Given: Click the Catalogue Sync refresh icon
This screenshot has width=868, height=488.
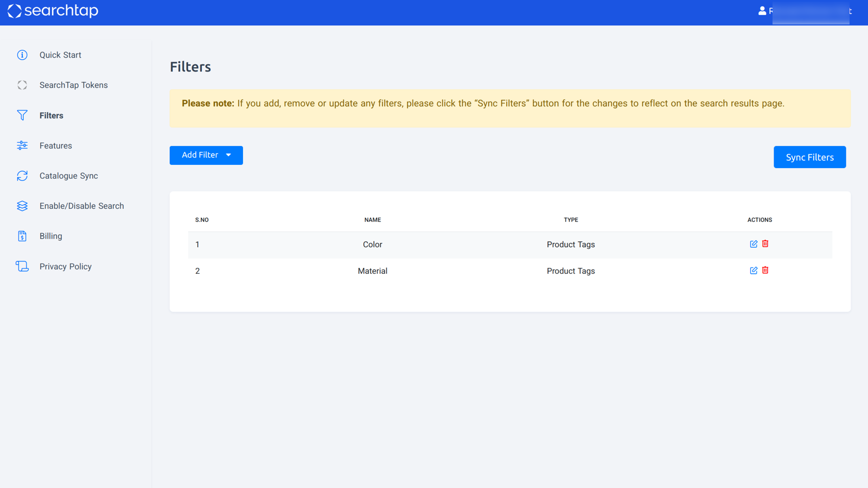Looking at the screenshot, I should (22, 176).
